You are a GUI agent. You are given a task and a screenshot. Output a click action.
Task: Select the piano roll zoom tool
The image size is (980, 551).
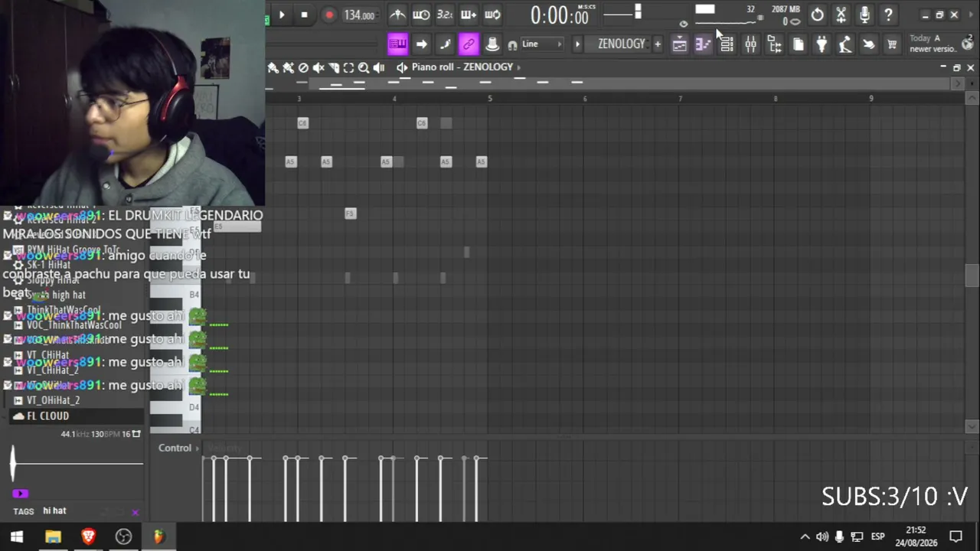click(364, 67)
